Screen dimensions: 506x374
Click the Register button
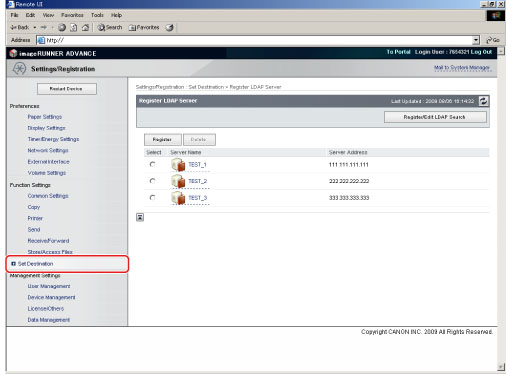[x=163, y=140]
